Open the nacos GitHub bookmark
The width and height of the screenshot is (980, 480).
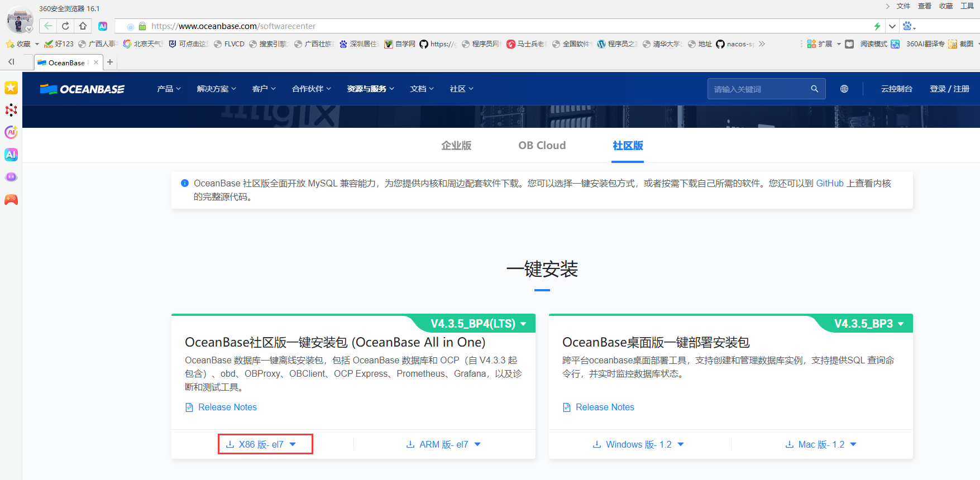[735, 44]
